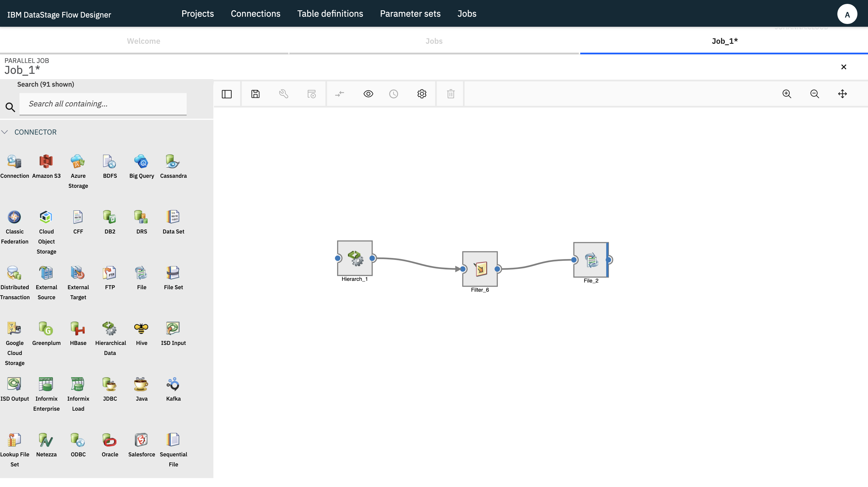The width and height of the screenshot is (868, 487).
Task: Select the DRS connector icon
Action: pos(142,217)
